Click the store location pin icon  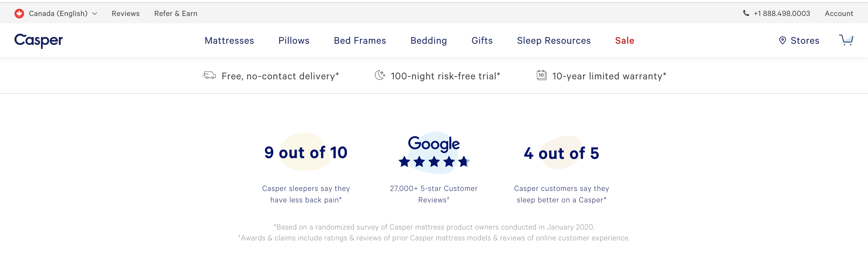(x=782, y=40)
